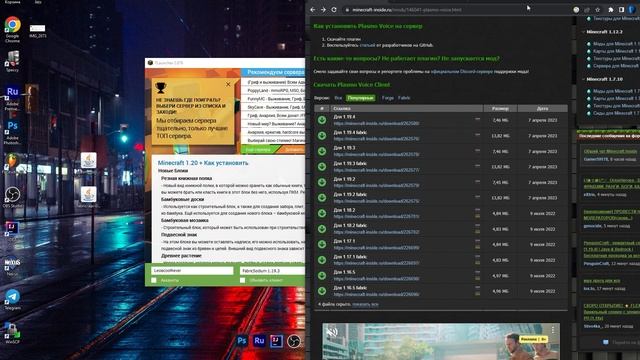Open Telegram desktop shortcut
This screenshot has height=360, width=640.
pyautogui.click(x=13, y=299)
